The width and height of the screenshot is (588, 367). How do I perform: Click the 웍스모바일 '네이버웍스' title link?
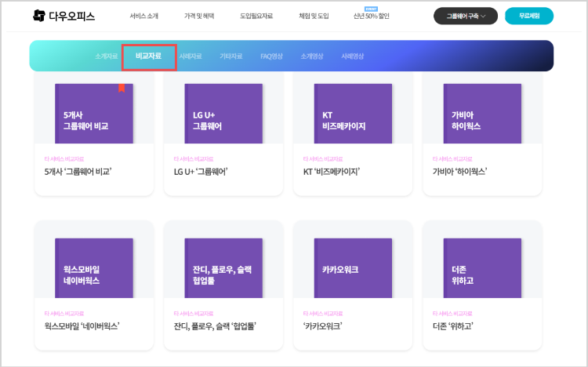(82, 326)
